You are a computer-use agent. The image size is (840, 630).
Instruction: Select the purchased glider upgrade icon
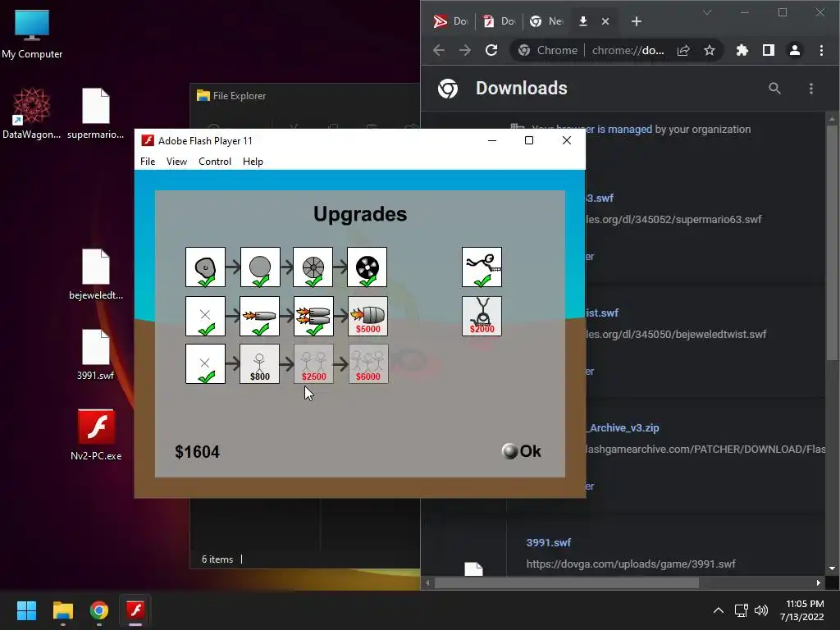[x=482, y=267]
